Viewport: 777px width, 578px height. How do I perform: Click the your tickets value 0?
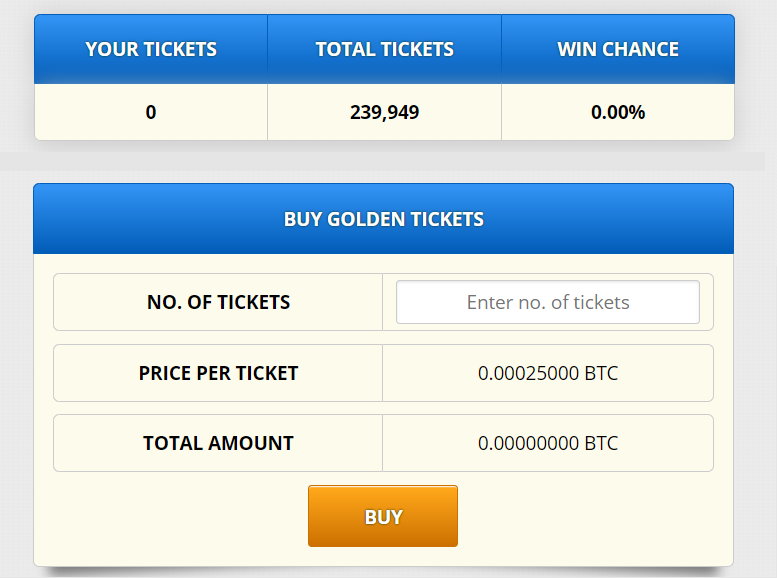click(x=151, y=113)
